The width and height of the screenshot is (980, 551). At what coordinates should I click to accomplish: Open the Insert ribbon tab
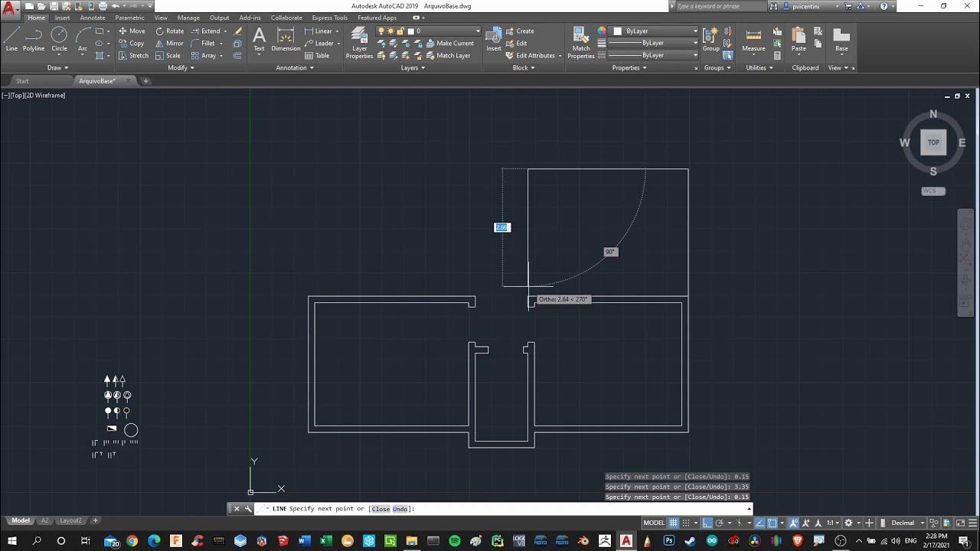[x=62, y=18]
